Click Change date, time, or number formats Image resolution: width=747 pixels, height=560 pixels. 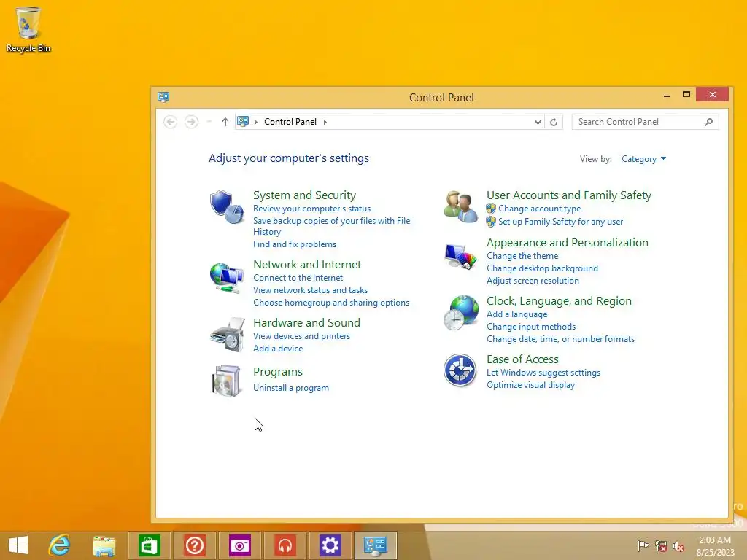point(560,339)
